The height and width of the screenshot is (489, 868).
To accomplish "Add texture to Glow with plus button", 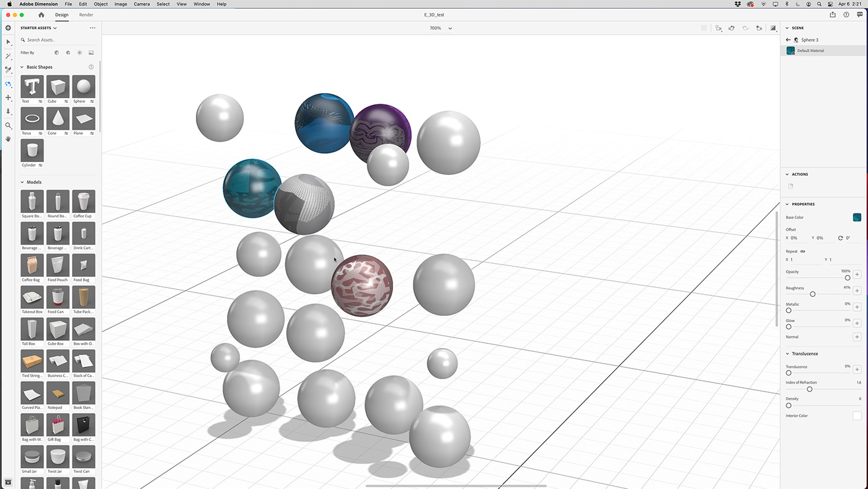I will (857, 323).
